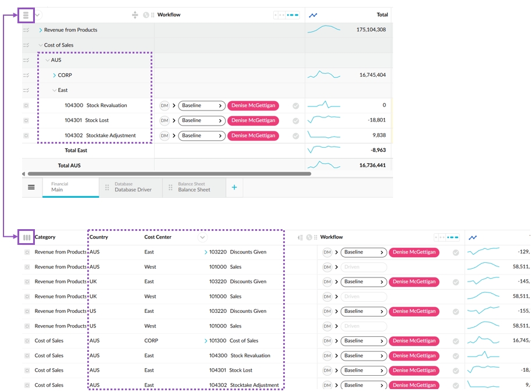532x392 pixels.
Task: Click the row-split icon left of Workflow header
Action: pos(135,15)
